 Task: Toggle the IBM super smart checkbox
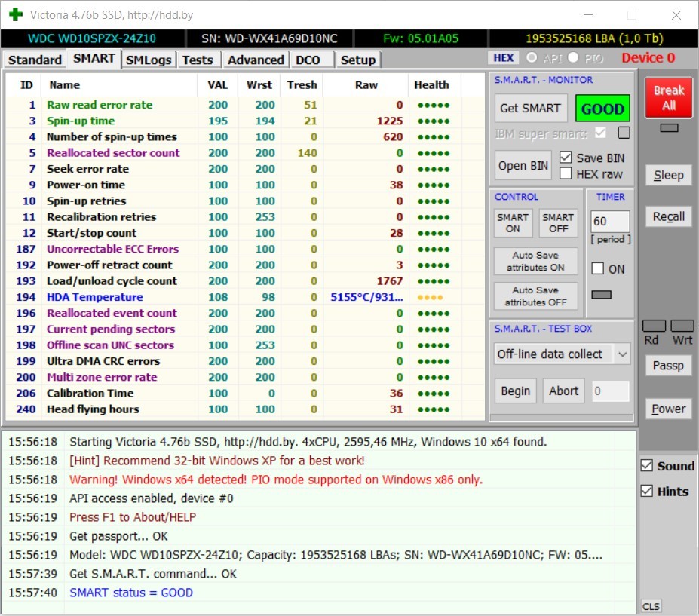(600, 133)
